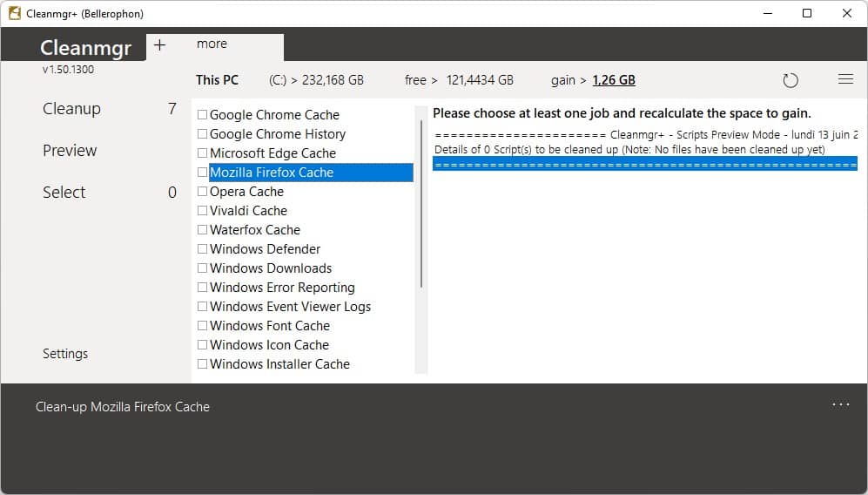Minimize the Cleanmgr+ window
This screenshot has width=868, height=495.
point(767,13)
